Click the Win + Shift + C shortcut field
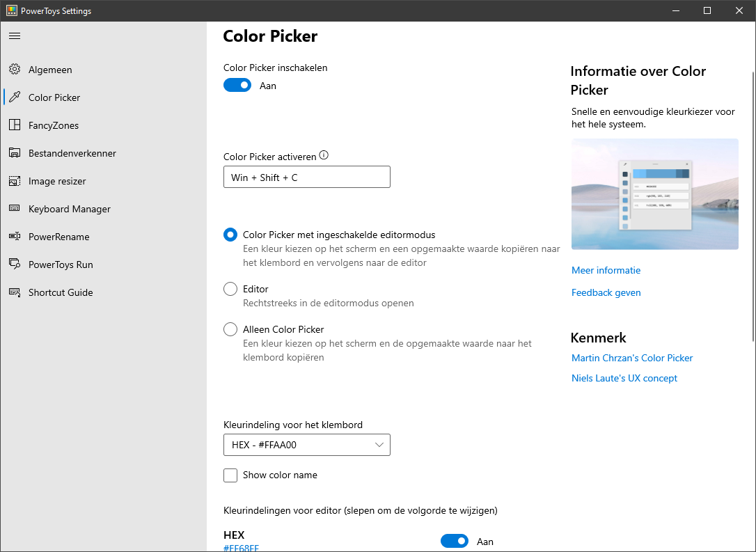This screenshot has height=552, width=756. (x=306, y=177)
